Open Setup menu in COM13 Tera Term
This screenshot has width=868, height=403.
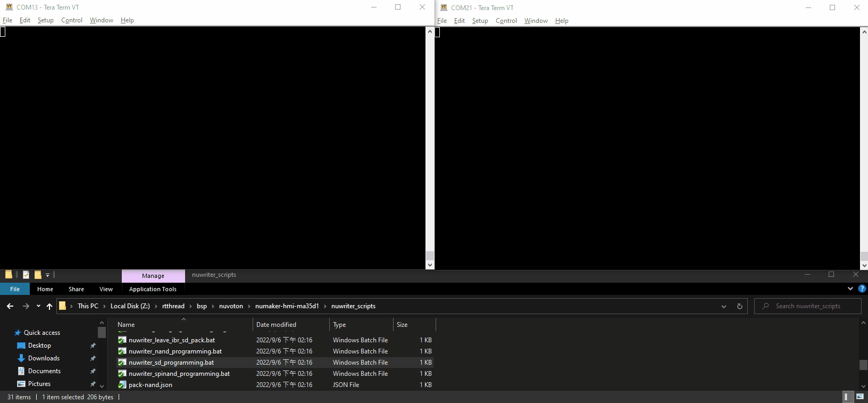pyautogui.click(x=46, y=20)
